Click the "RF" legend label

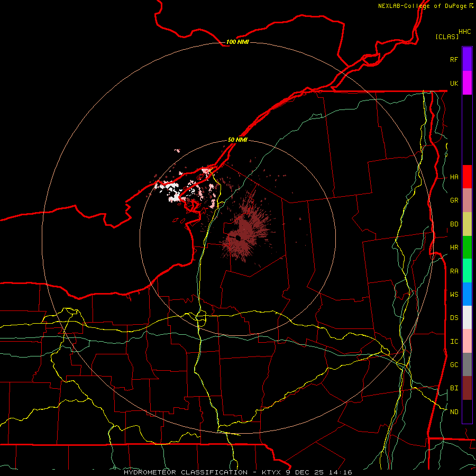pos(454,59)
